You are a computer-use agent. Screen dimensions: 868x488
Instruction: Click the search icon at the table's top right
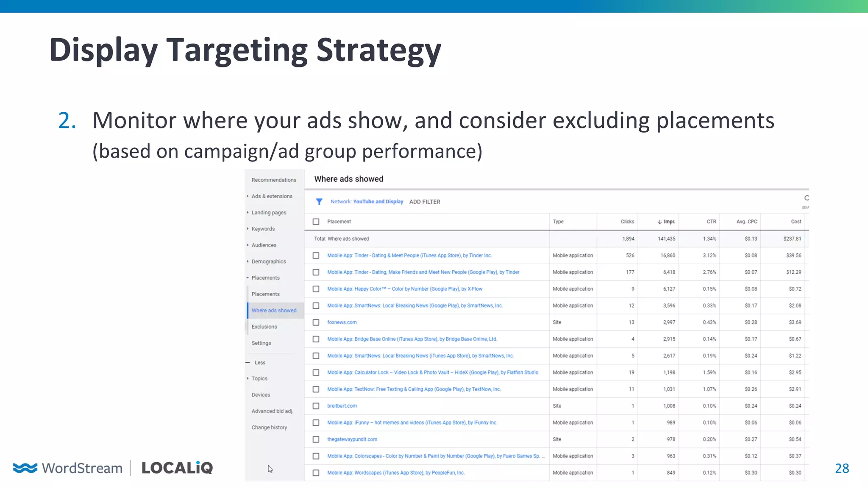pos(806,198)
